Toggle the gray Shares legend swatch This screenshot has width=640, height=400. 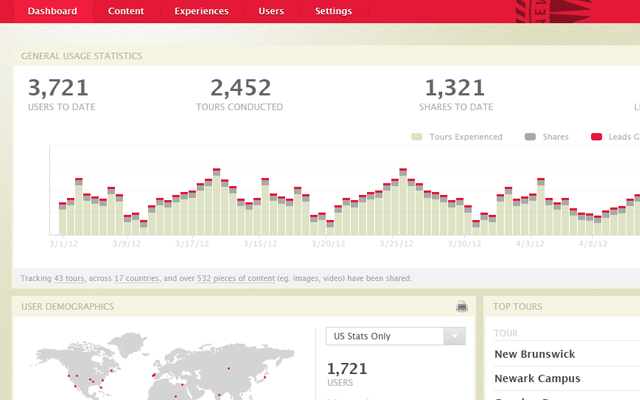point(530,136)
